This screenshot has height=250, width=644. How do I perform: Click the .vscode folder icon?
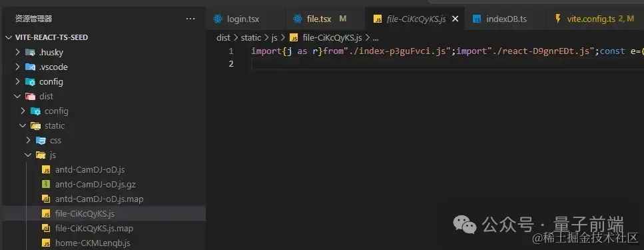(30, 67)
